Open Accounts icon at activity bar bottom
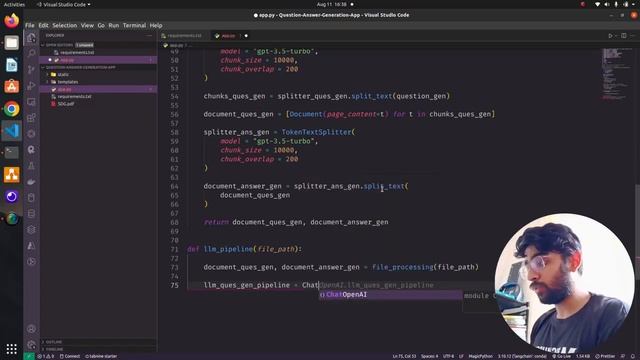 coord(31,329)
